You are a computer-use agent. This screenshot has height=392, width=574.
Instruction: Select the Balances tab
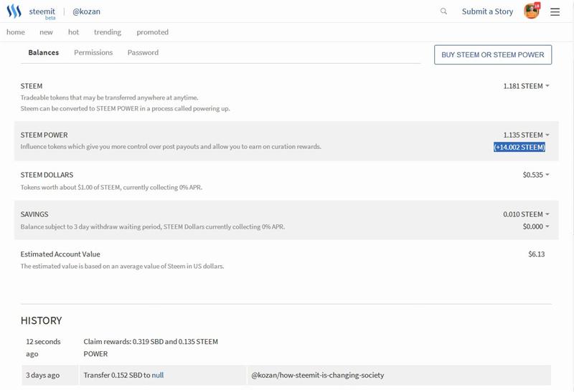point(44,52)
